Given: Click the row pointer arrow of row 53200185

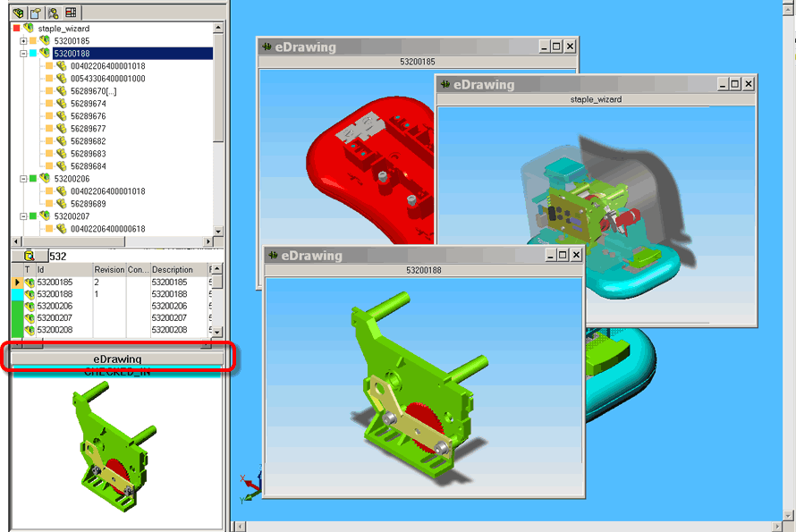Looking at the screenshot, I should coord(17,283).
